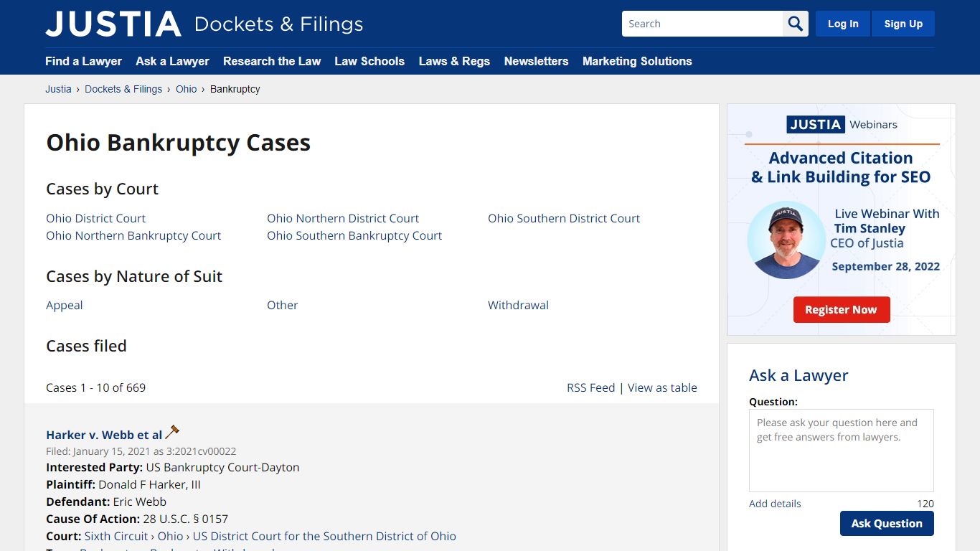This screenshot has height=551, width=980.
Task: Click the Log In button
Action: [x=843, y=24]
